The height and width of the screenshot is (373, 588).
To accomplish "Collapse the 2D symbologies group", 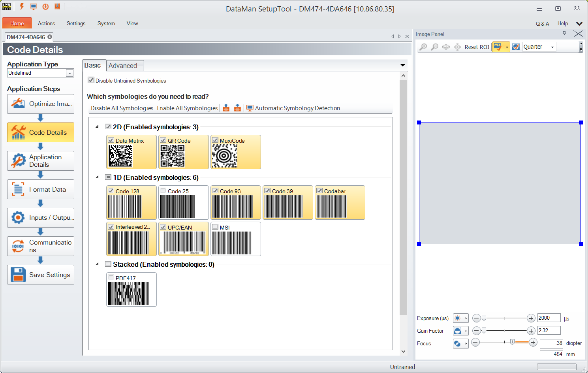I will tap(97, 127).
